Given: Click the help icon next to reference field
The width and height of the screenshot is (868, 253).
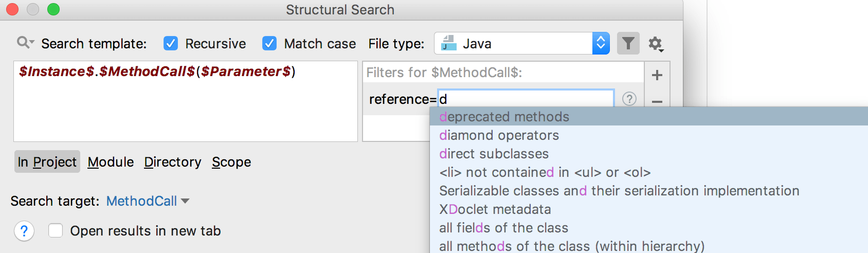Looking at the screenshot, I should [629, 99].
